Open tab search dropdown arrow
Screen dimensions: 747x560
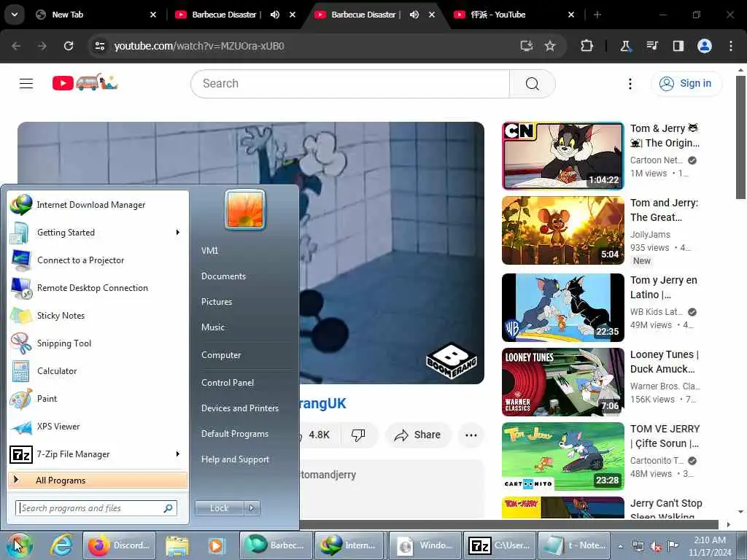click(x=15, y=15)
